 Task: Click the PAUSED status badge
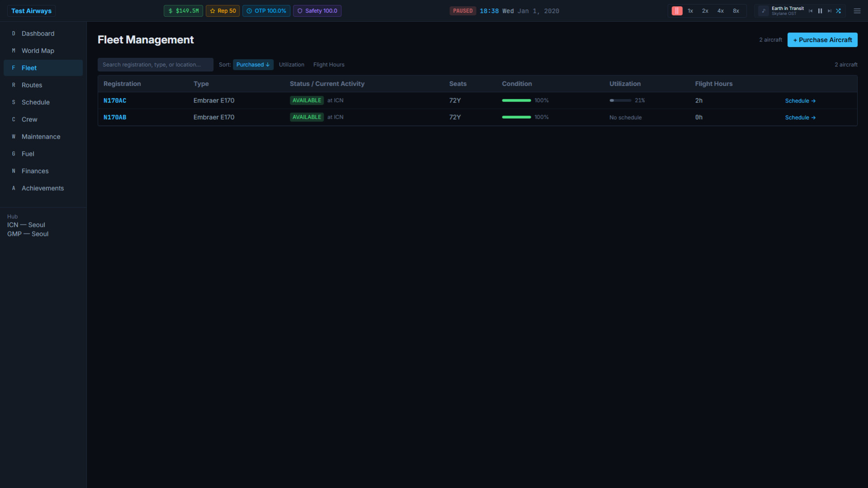coord(463,11)
